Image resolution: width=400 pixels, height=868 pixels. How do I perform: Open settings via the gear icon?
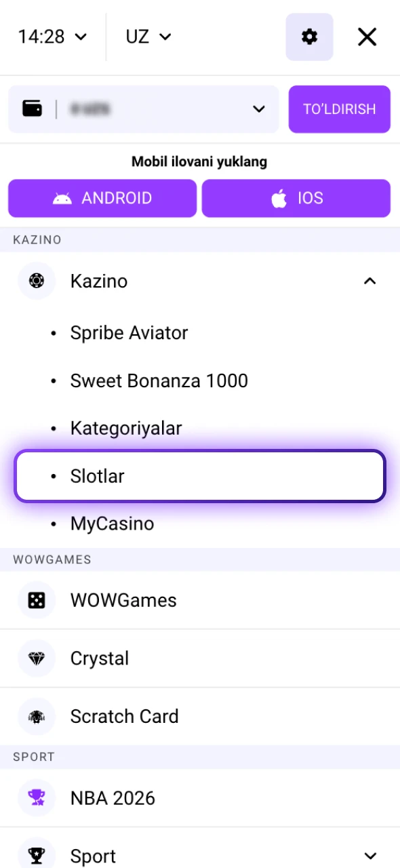[309, 37]
